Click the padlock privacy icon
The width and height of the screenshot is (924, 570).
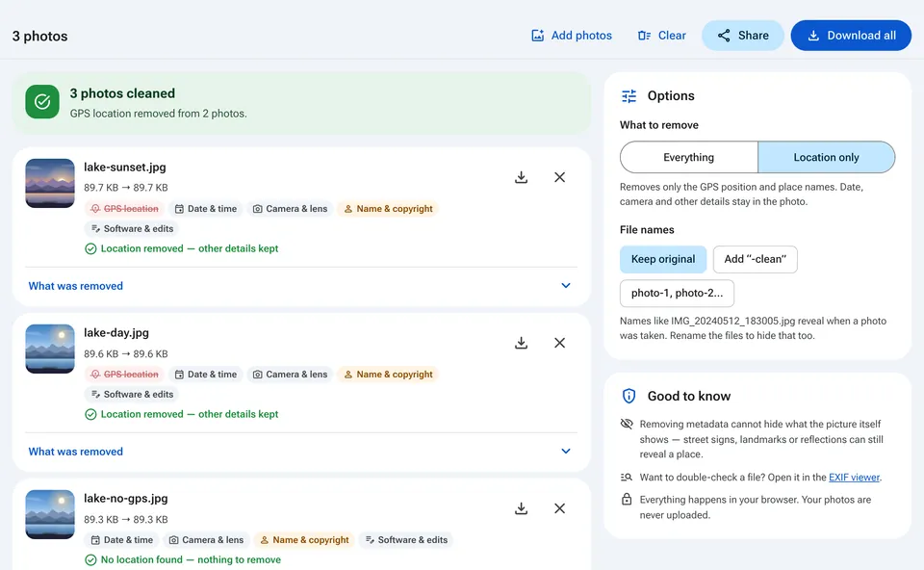627,500
